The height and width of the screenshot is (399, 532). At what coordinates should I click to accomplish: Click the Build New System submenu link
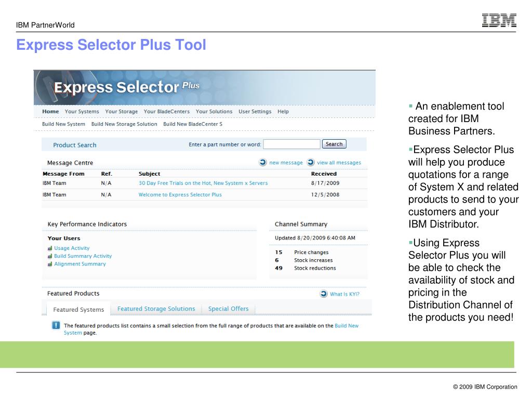(63, 124)
